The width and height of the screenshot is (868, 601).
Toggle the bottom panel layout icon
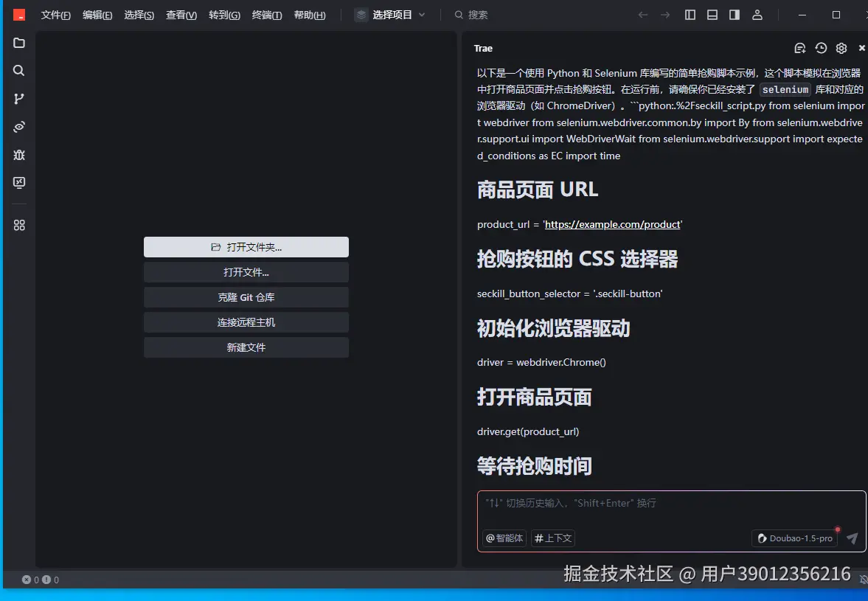(712, 15)
